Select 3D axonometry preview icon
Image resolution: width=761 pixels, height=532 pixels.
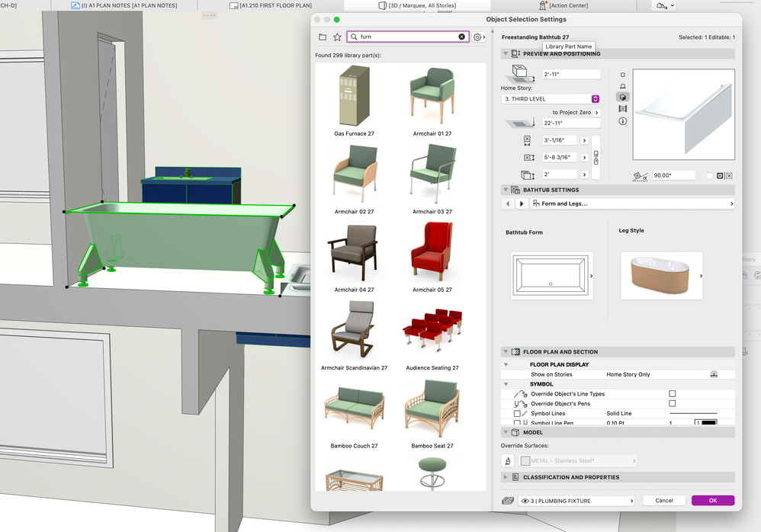click(x=623, y=97)
